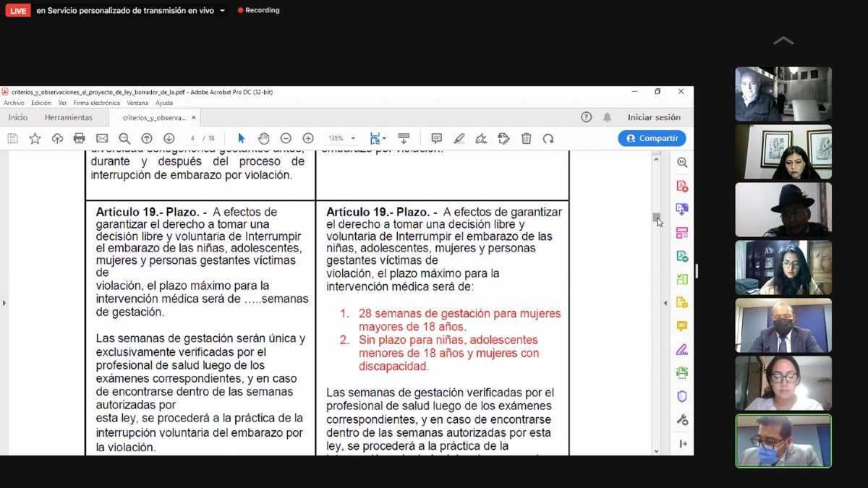This screenshot has width=868, height=488.
Task: Click the Search magnifier in the right panel
Action: pos(681,163)
